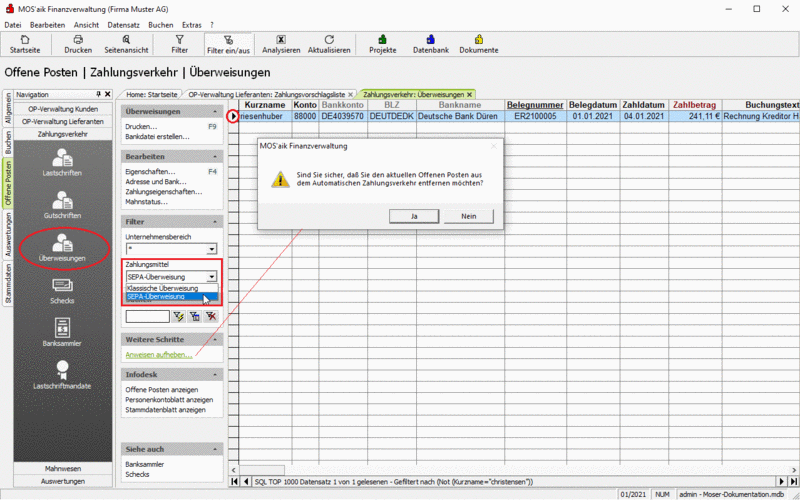
Task: Clear filter with red X funnel
Action: [211, 317]
